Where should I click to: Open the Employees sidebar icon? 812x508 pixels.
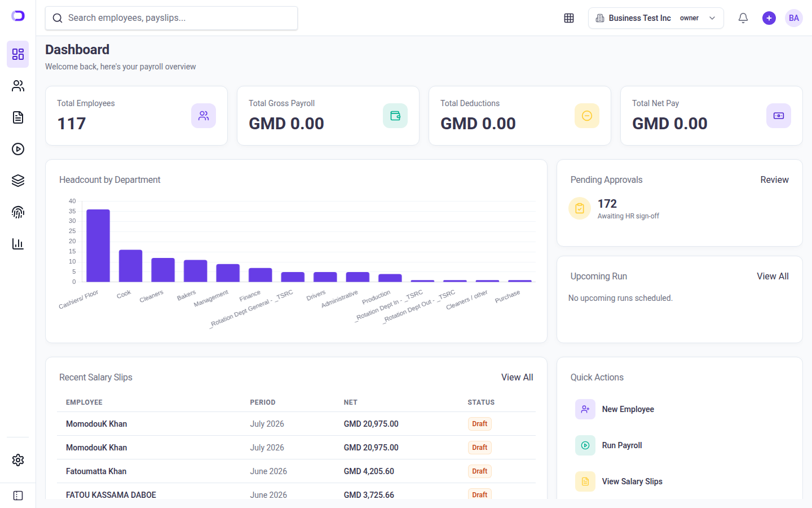point(18,86)
